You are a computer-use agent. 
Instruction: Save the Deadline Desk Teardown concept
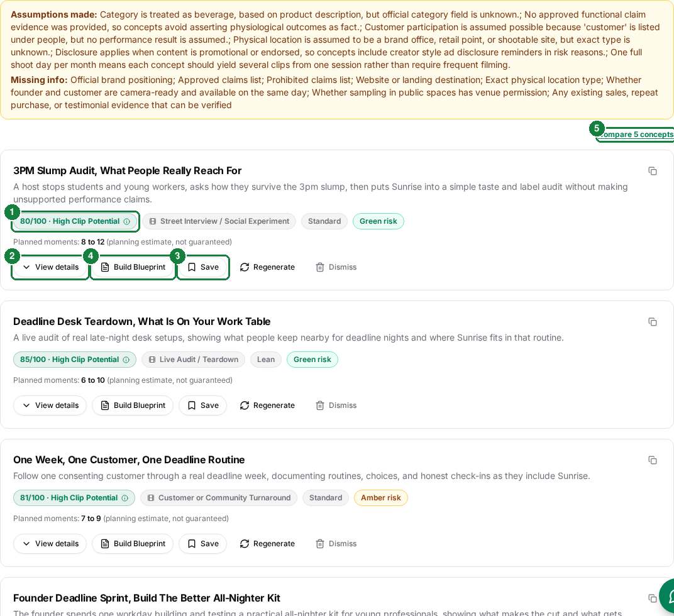203,405
